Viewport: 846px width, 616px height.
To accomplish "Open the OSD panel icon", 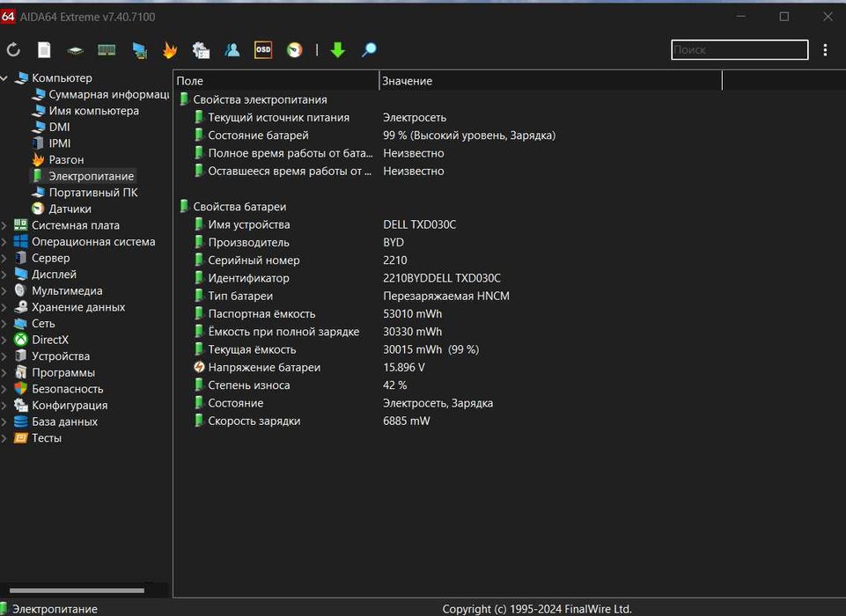I will pos(263,50).
